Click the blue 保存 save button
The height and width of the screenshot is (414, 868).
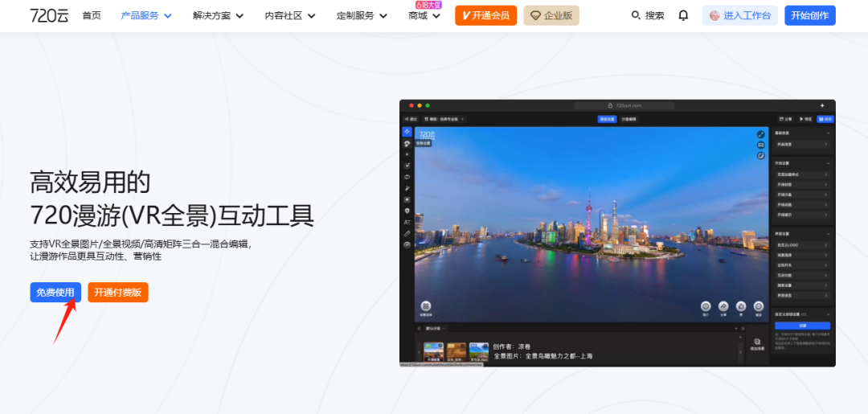[x=825, y=119]
